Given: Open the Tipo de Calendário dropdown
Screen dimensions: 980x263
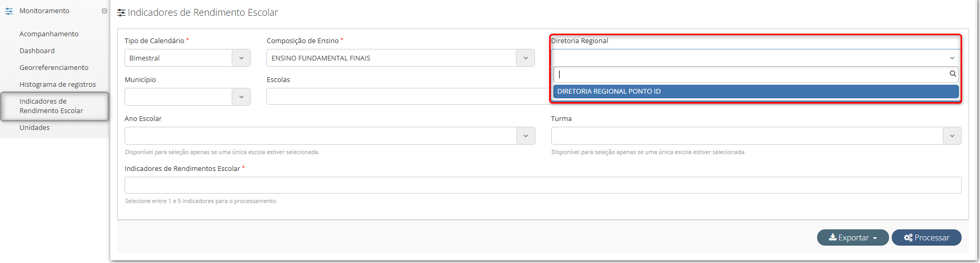Looking at the screenshot, I should [188, 58].
